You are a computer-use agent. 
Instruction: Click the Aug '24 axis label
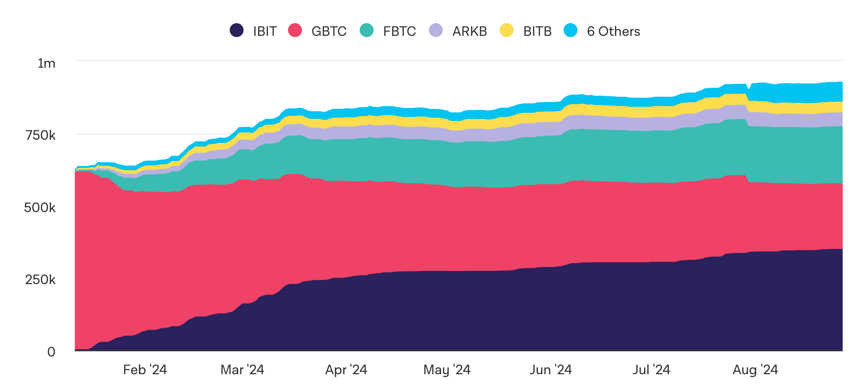pyautogui.click(x=755, y=370)
